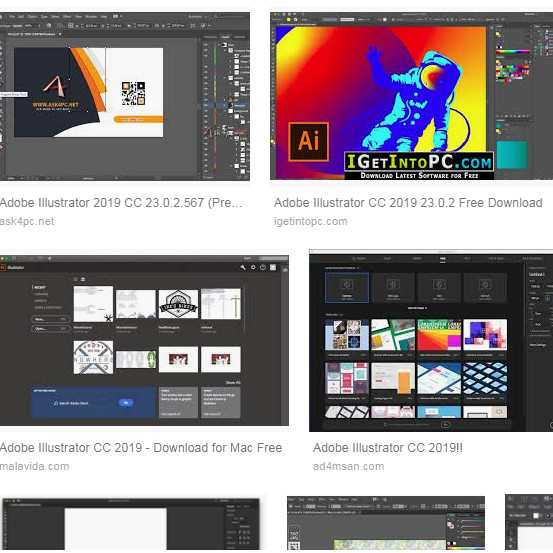Visit the ask4pc.net source link
This screenshot has width=553, height=553.
(27, 221)
